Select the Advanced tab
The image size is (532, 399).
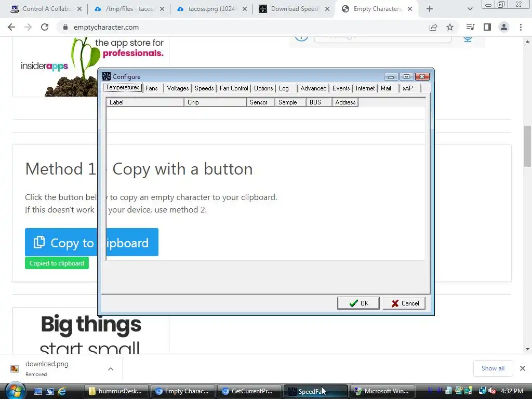313,88
